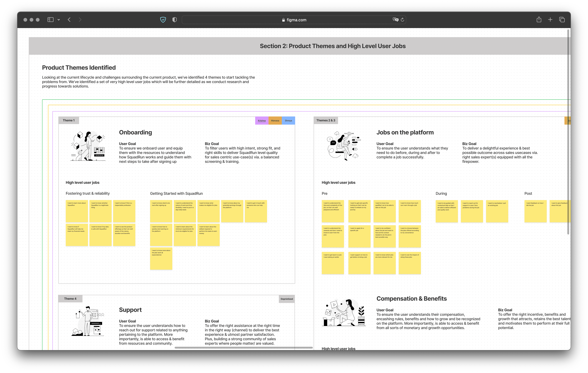
Task: Click the Theme 4 frame label
Action: (70, 299)
